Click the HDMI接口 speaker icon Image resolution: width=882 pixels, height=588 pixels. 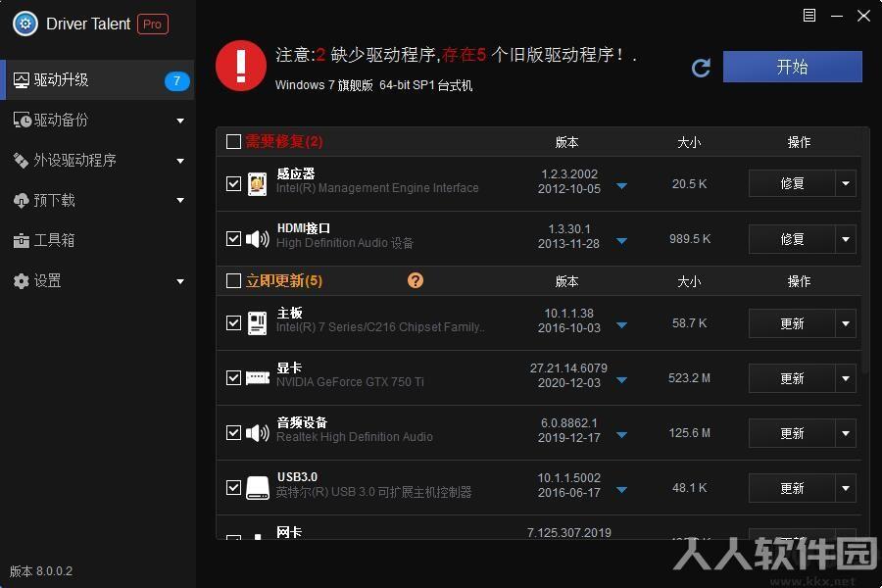258,239
